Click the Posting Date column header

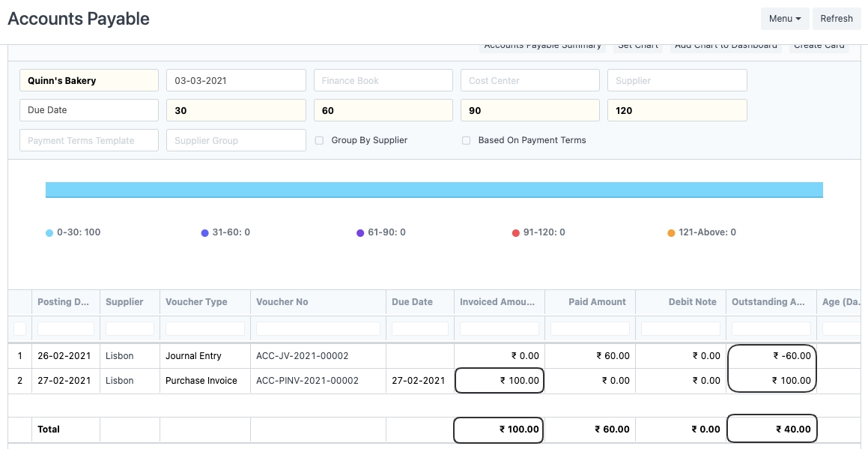[x=64, y=302]
